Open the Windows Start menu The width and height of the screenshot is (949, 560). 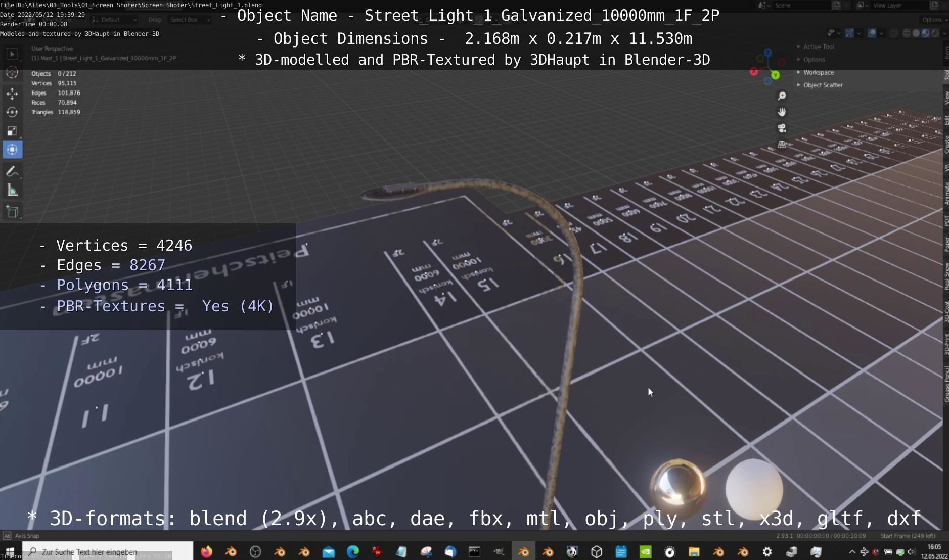pyautogui.click(x=10, y=551)
